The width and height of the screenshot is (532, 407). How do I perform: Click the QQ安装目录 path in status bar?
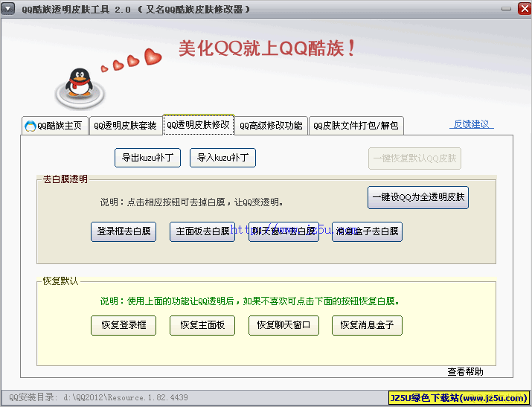point(99,397)
